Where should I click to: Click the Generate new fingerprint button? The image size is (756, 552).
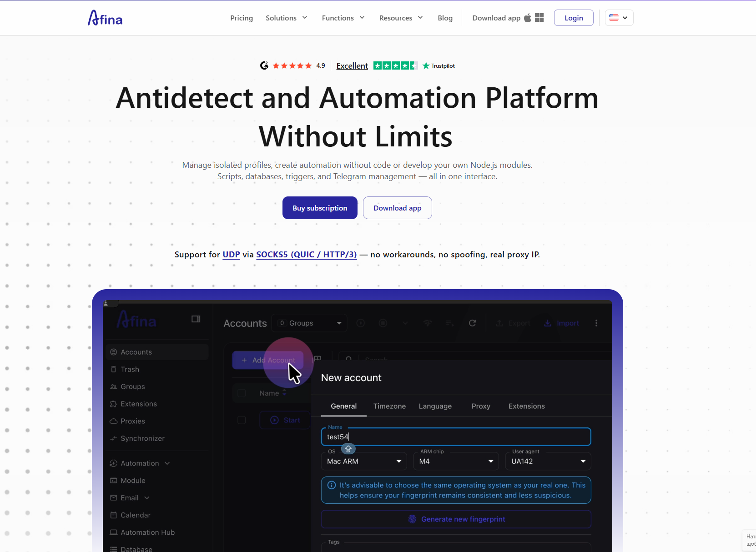point(456,519)
